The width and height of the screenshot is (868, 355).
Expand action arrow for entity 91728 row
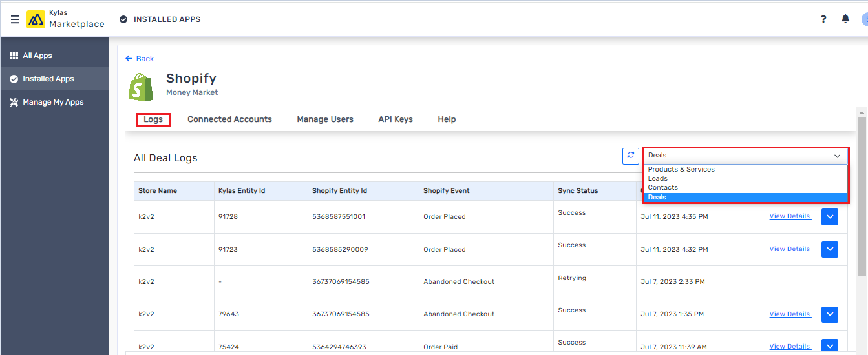coord(829,217)
